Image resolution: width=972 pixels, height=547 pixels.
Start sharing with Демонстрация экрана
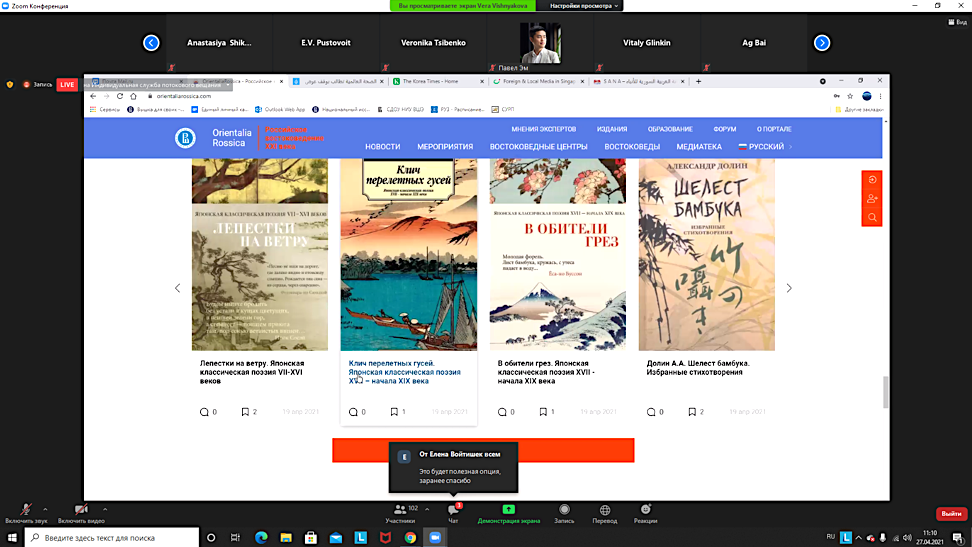click(x=508, y=511)
